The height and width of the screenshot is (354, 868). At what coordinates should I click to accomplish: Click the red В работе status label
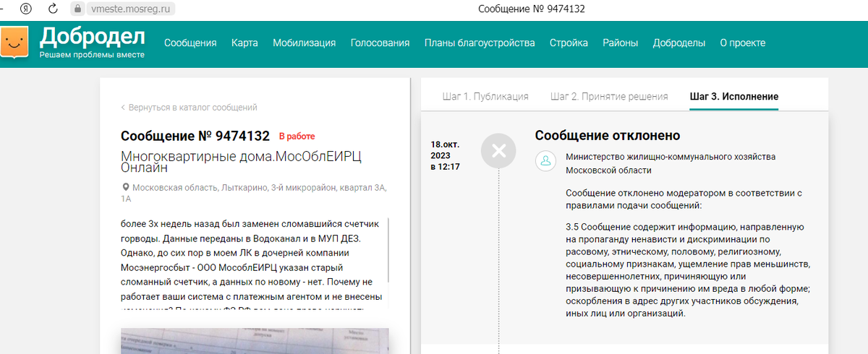(x=297, y=137)
